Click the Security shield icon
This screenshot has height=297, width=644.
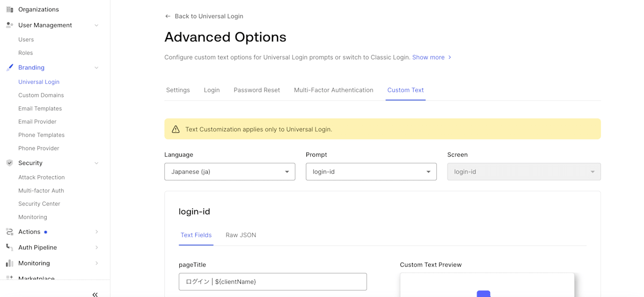[10, 163]
